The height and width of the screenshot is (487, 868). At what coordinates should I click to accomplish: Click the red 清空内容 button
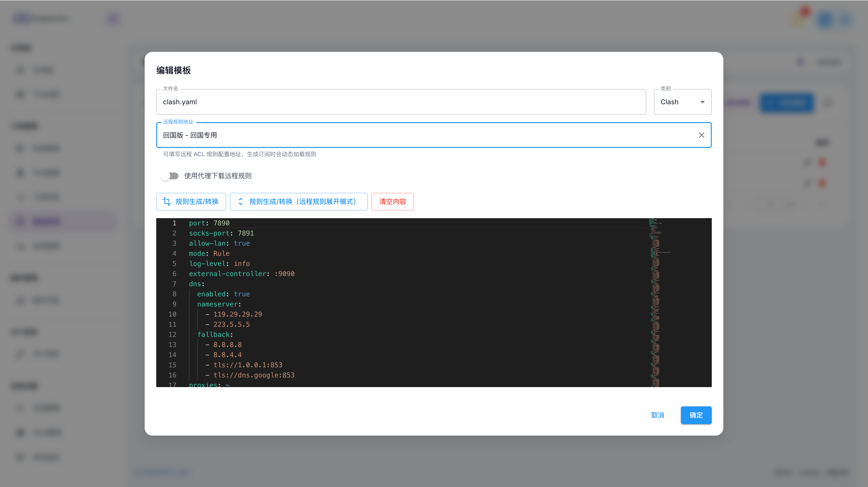pos(393,202)
